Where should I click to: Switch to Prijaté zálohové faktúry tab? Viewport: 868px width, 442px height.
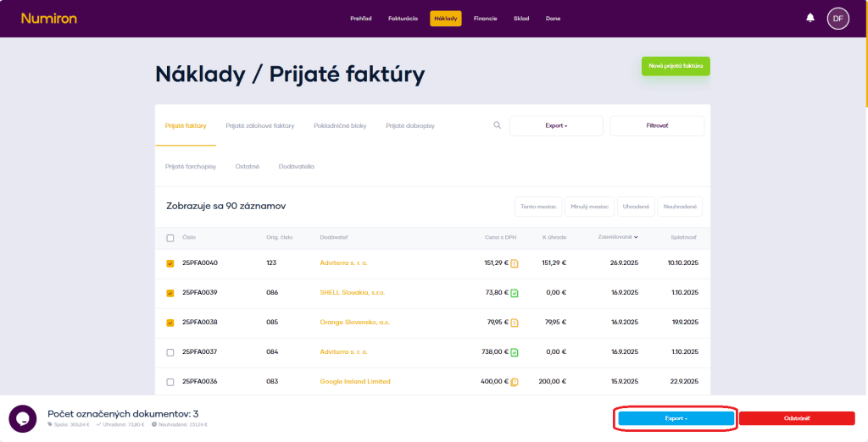point(259,126)
